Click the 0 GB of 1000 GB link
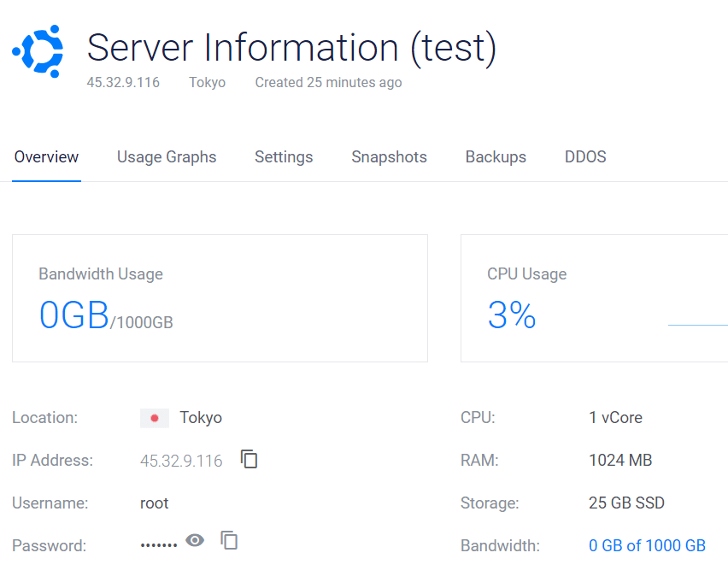This screenshot has width=728, height=588. (647, 546)
